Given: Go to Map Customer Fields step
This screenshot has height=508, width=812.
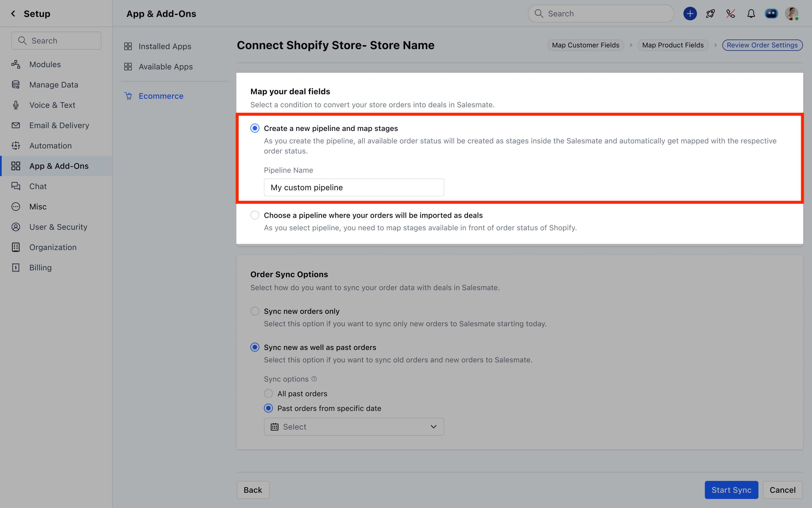Looking at the screenshot, I should (x=586, y=45).
